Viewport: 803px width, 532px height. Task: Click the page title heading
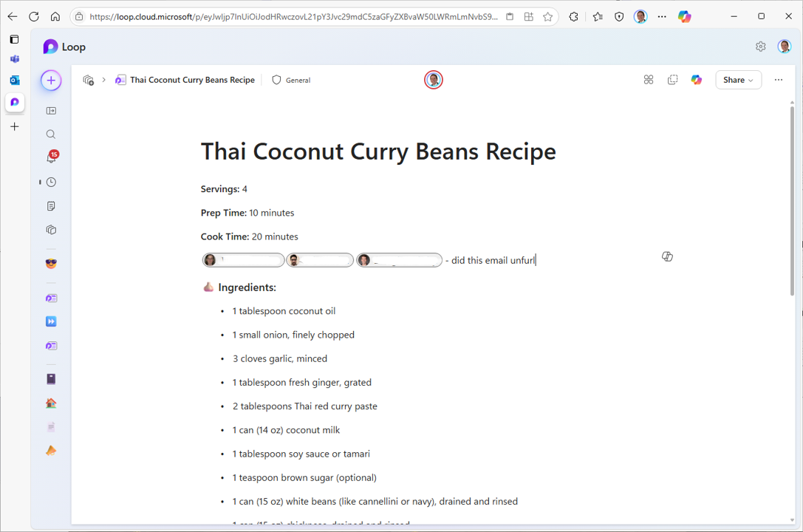378,151
